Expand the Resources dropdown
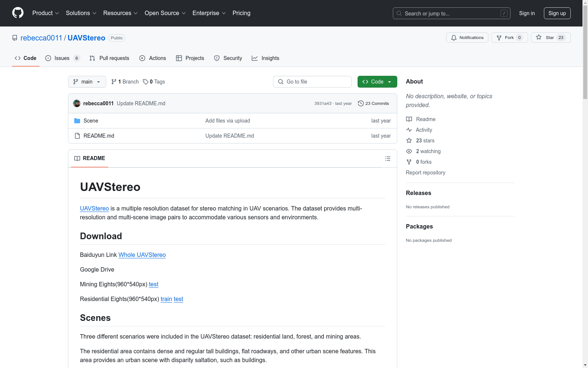This screenshot has height=368, width=588. [x=121, y=13]
